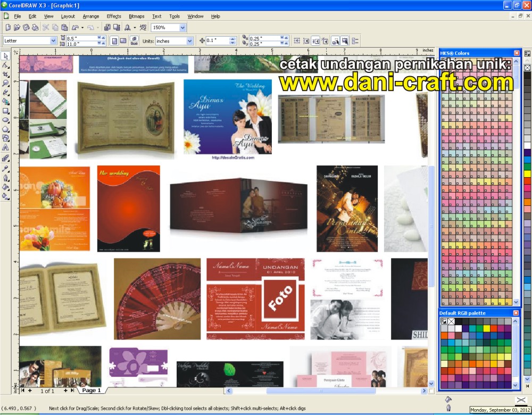Select the Basic Shapes tool
532x415 pixels.
[5, 138]
